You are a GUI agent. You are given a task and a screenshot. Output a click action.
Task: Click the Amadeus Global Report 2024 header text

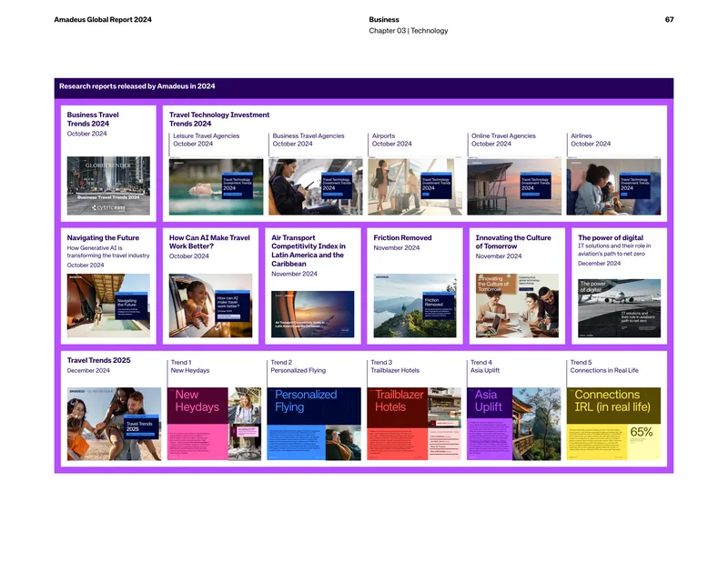pos(103,19)
